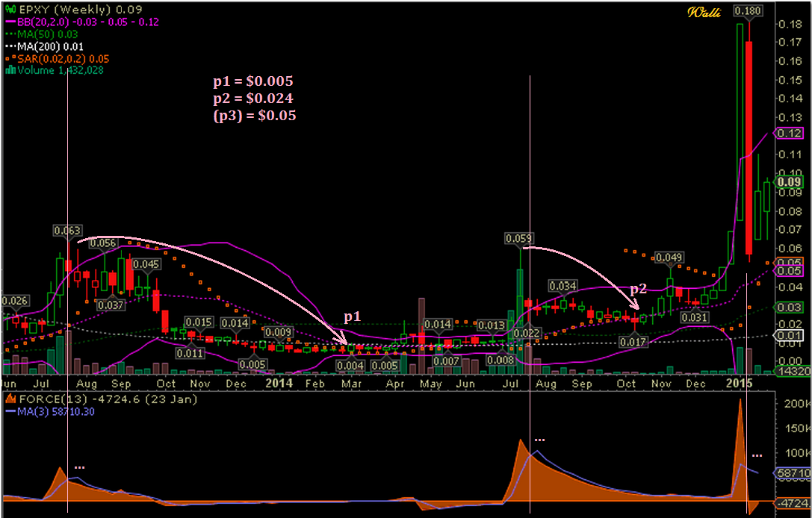
Task: Click the 200K tick on the Force axis
Action: point(798,404)
